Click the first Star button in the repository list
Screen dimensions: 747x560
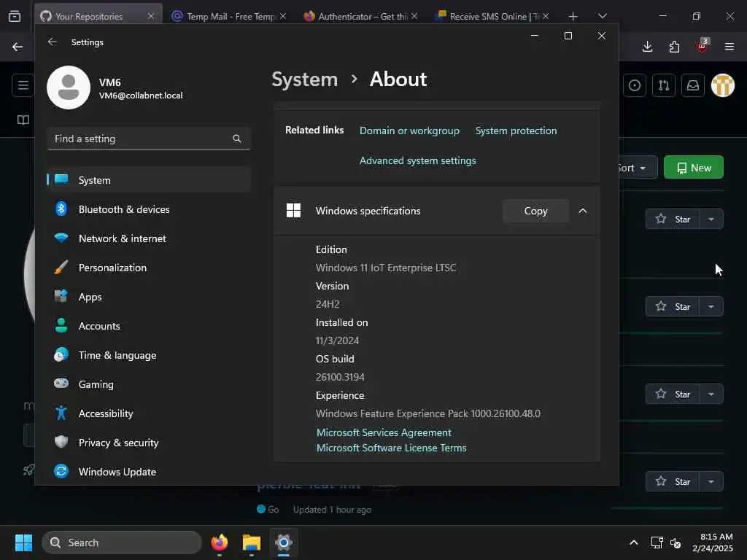pos(673,219)
